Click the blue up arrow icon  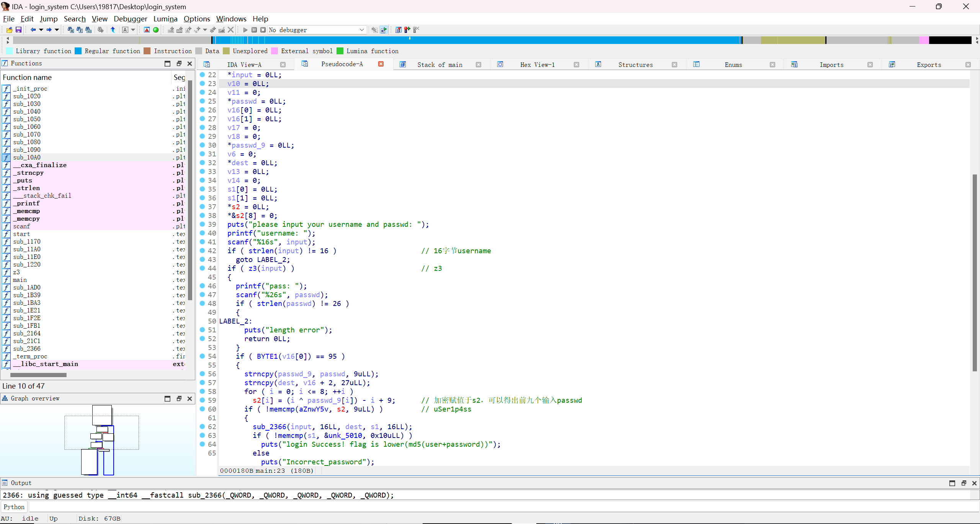[113, 30]
